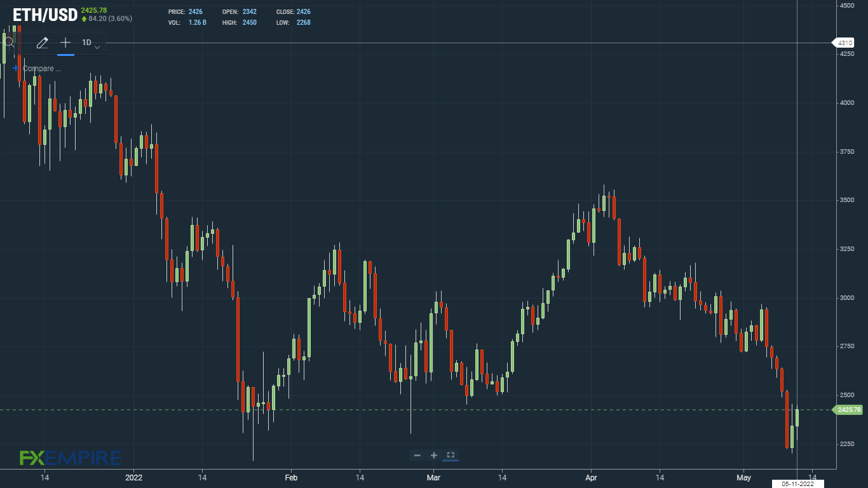Click the May label on time axis
This screenshot has height=488, width=868.
pos(744,477)
